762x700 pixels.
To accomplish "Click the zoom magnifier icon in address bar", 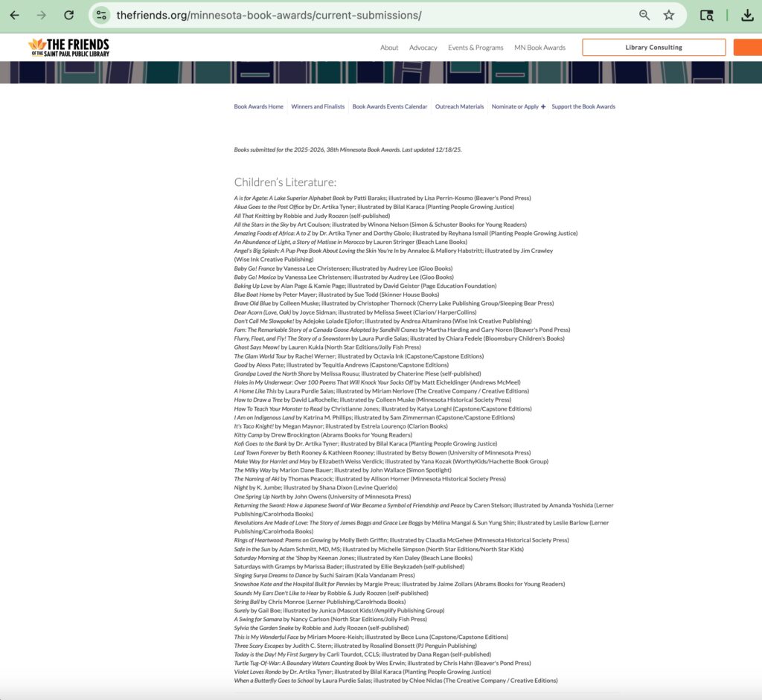I will 644,15.
